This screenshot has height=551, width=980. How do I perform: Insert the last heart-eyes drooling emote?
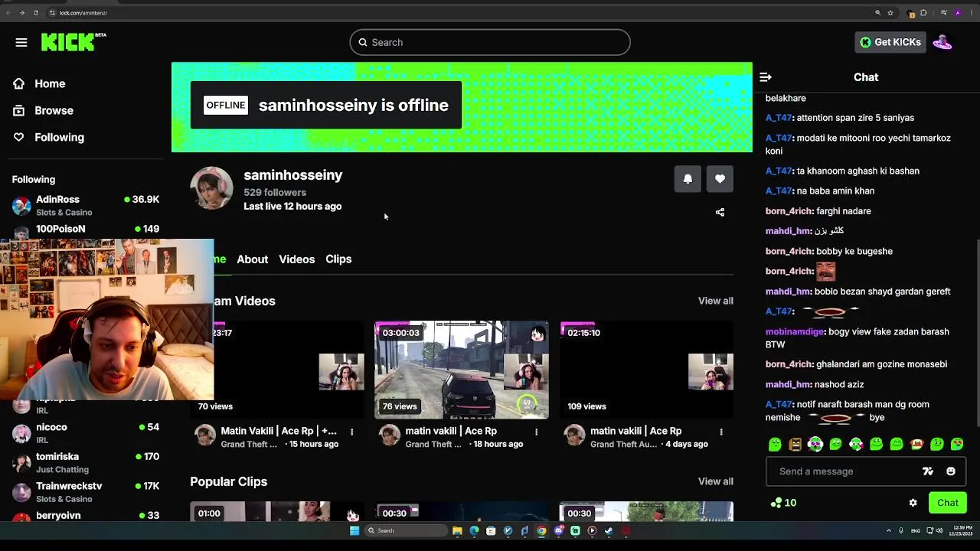(x=957, y=444)
